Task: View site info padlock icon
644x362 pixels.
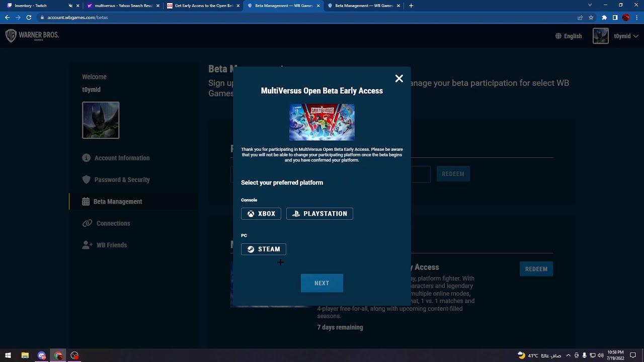Action: pos(42,17)
